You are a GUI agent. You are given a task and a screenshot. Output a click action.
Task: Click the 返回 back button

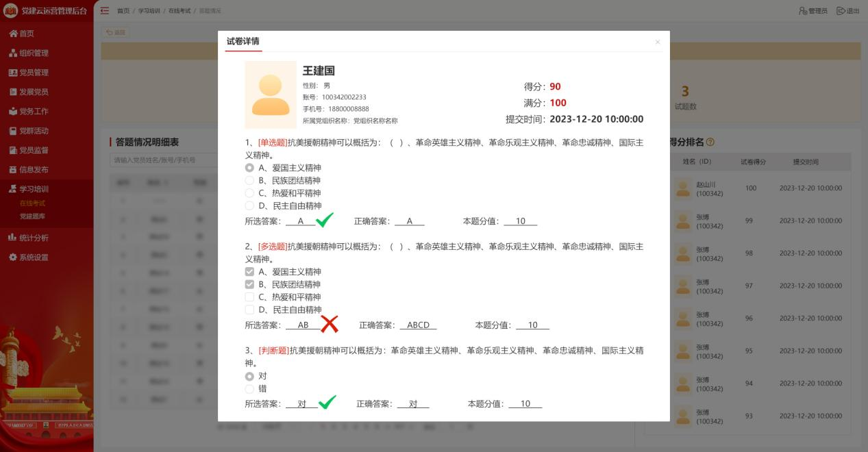coord(116,32)
